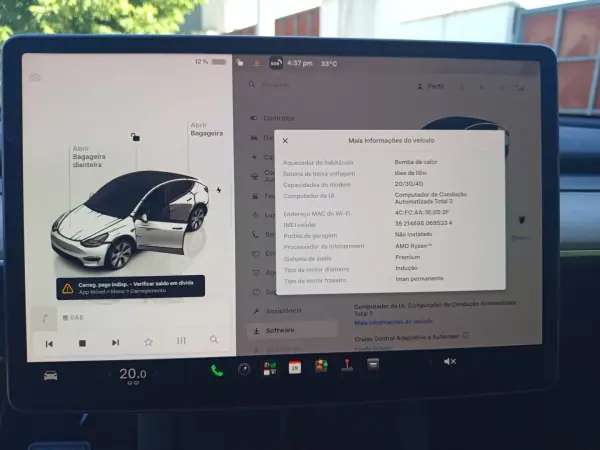Viewport: 600px width, 450px height.
Task: Close the Mais informações do veículo dialog
Action: [x=285, y=141]
